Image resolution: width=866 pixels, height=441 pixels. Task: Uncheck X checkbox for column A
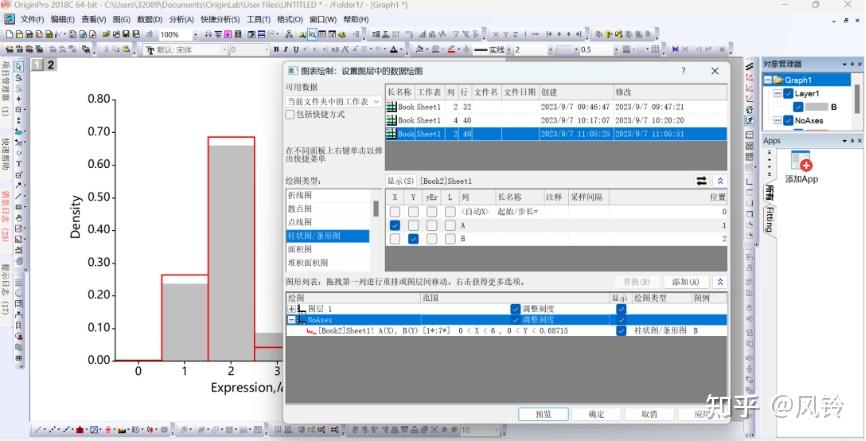point(394,225)
